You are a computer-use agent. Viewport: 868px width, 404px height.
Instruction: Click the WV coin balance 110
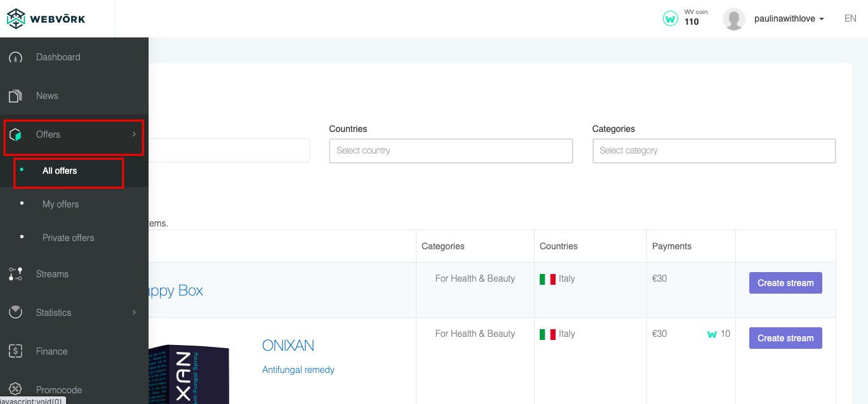click(x=691, y=22)
